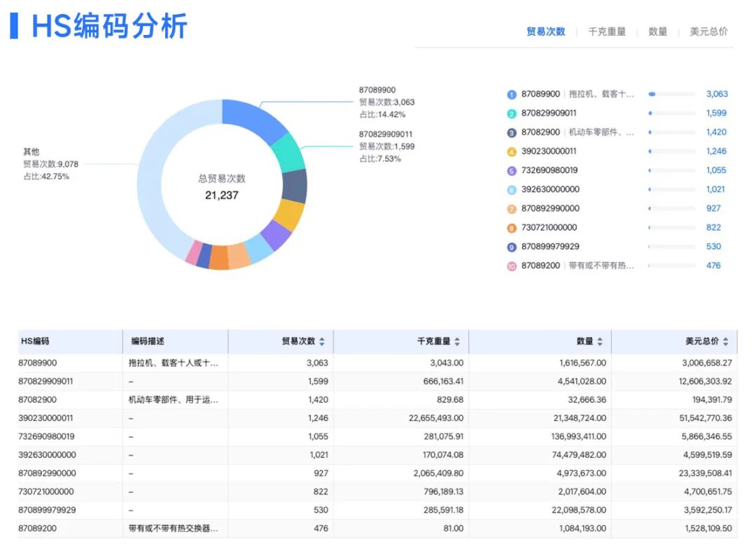Click legend count value 1,599
The width and height of the screenshot is (756, 547).
(717, 113)
